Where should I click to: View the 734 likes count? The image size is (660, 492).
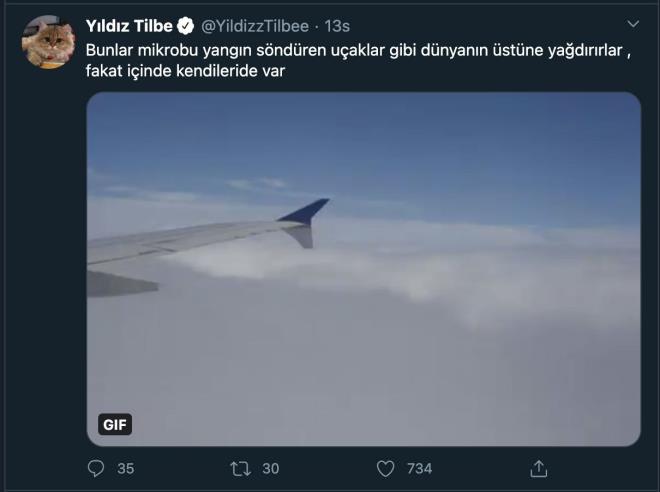[419, 468]
